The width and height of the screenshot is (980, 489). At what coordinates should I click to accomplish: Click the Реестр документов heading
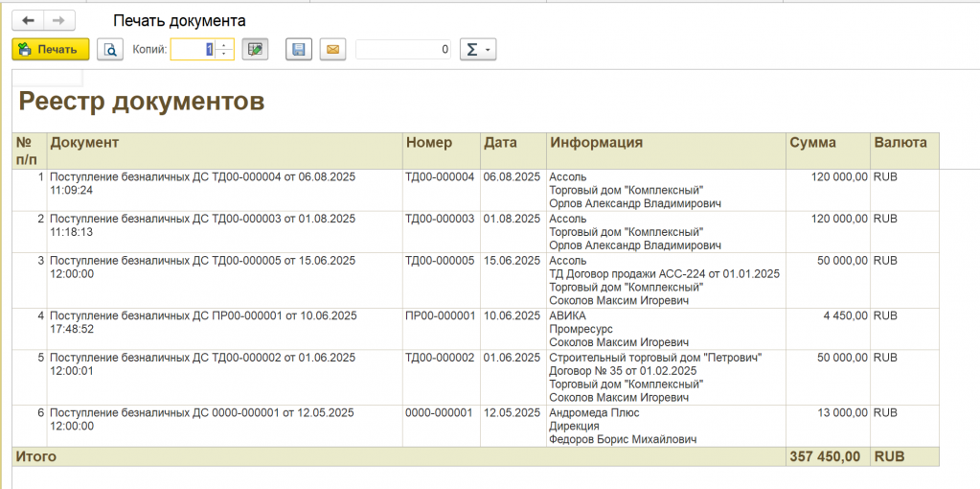pyautogui.click(x=141, y=101)
